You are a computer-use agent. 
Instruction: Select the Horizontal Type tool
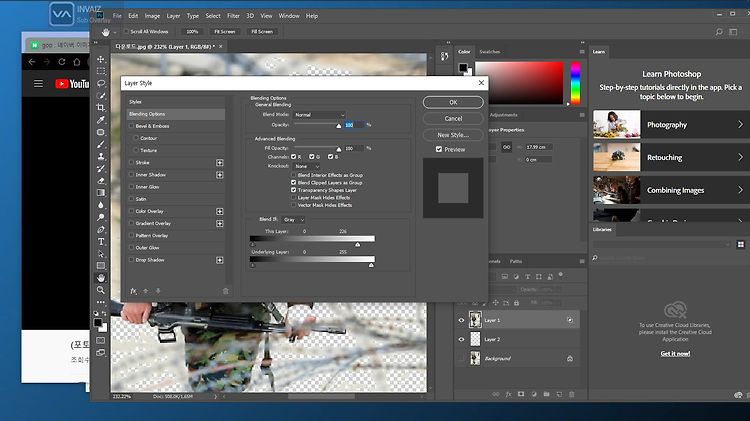(100, 242)
